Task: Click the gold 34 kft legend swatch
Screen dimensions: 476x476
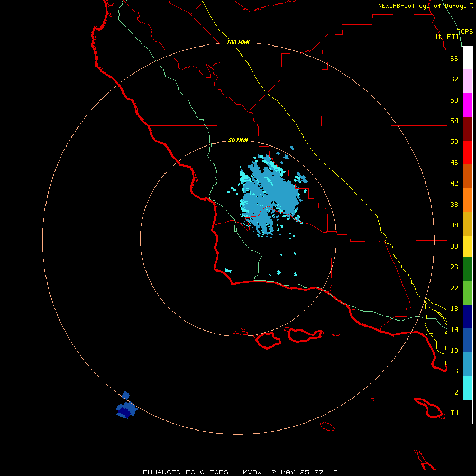Action: [467, 224]
